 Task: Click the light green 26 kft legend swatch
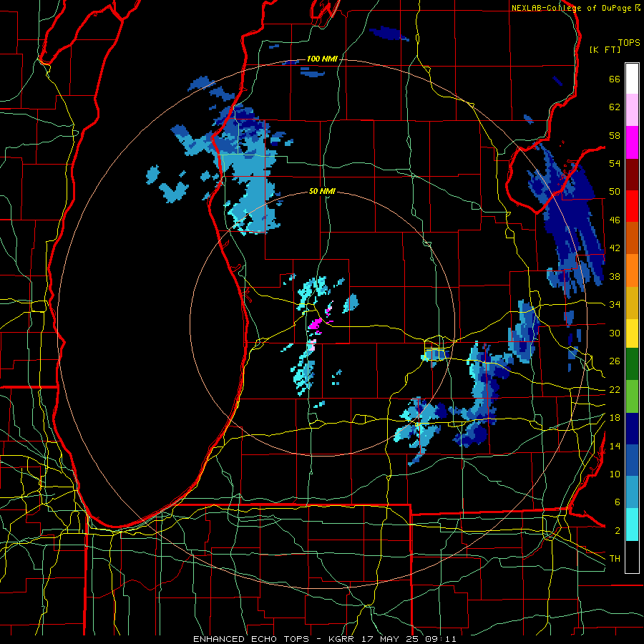pyautogui.click(x=632, y=396)
